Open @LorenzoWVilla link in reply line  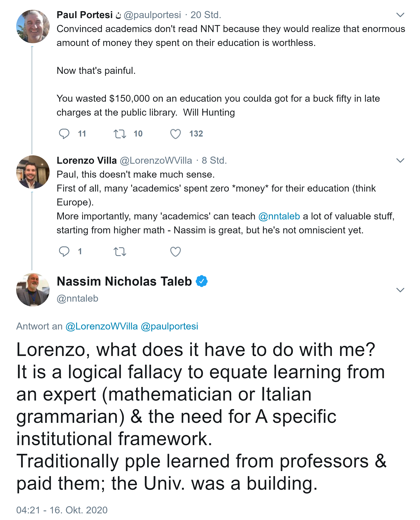click(x=102, y=326)
